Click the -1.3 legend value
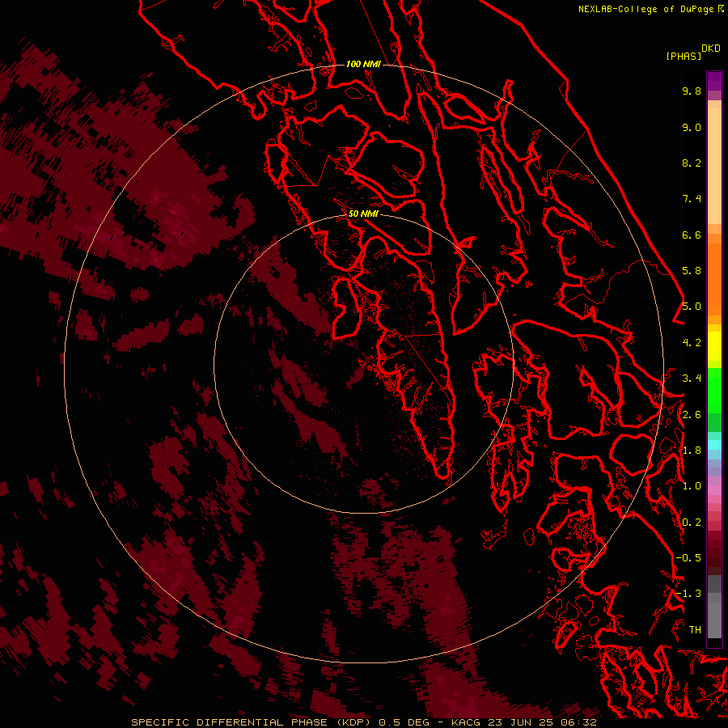Screen dimensions: 728x728 point(688,594)
